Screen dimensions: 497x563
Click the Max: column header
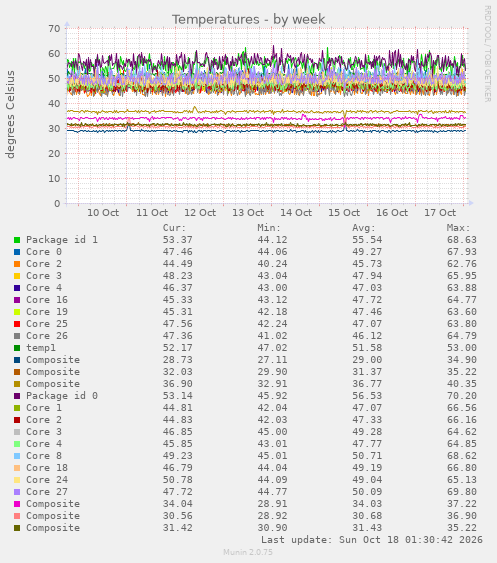click(459, 228)
